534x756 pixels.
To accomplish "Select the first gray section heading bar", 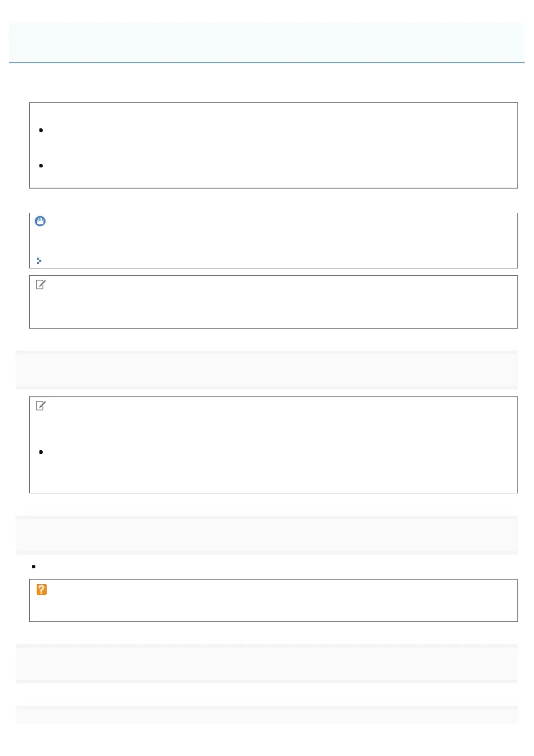I will click(267, 369).
